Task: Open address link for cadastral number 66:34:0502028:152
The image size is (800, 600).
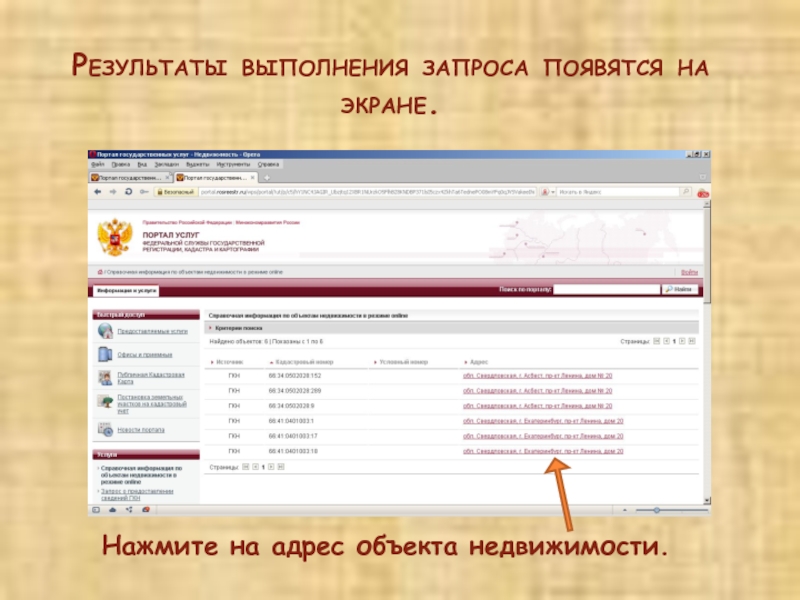Action: tap(537, 376)
